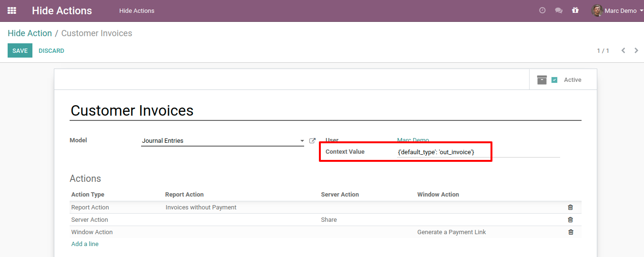Click the DISCARD button
Screen dimensions: 644x257
click(51, 50)
